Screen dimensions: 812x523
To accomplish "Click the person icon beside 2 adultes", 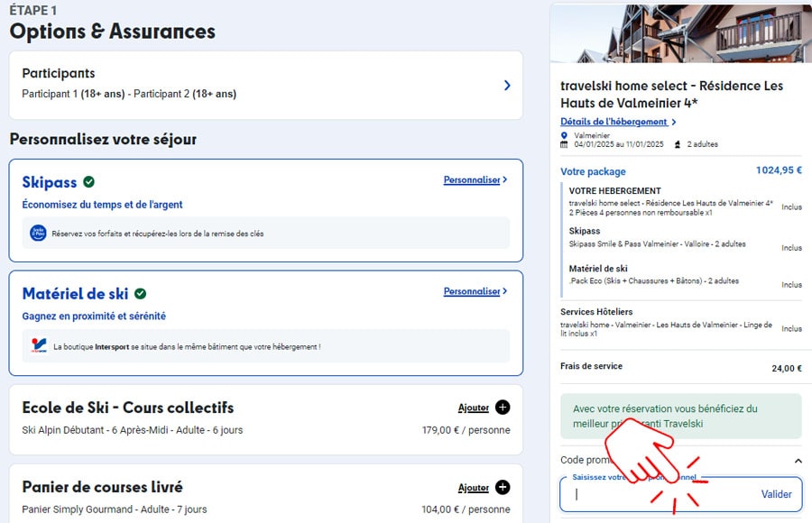I will point(678,144).
